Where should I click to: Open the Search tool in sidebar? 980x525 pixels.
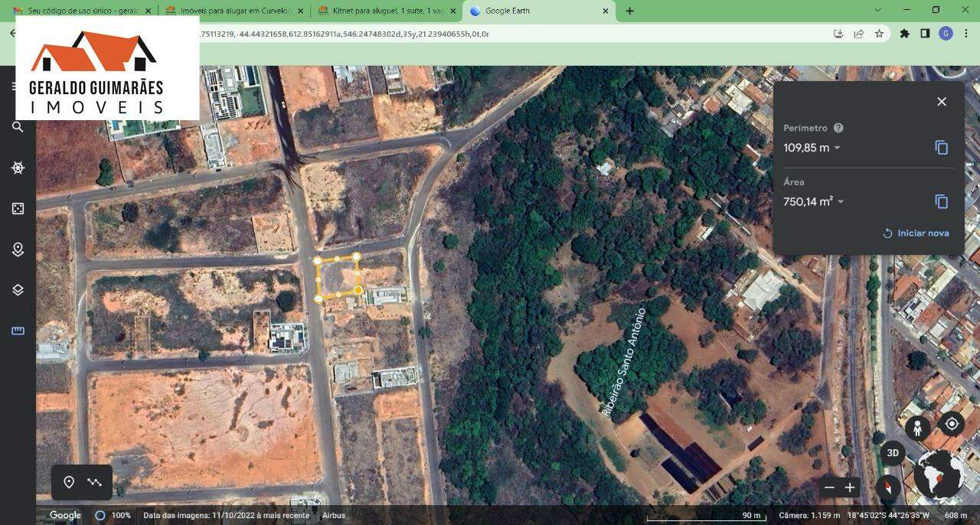coord(18,127)
